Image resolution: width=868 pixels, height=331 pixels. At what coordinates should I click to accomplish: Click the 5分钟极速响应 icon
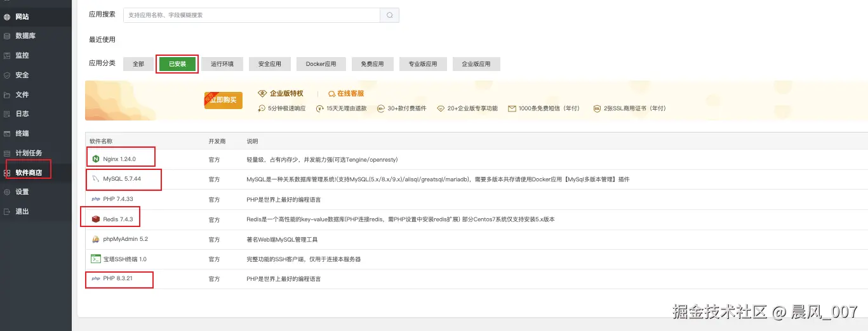262,108
